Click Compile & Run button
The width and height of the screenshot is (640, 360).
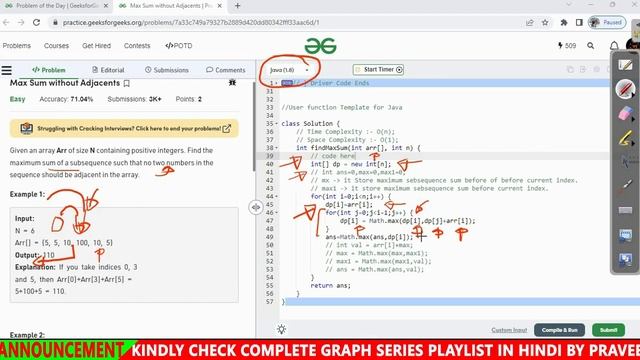coord(559,330)
